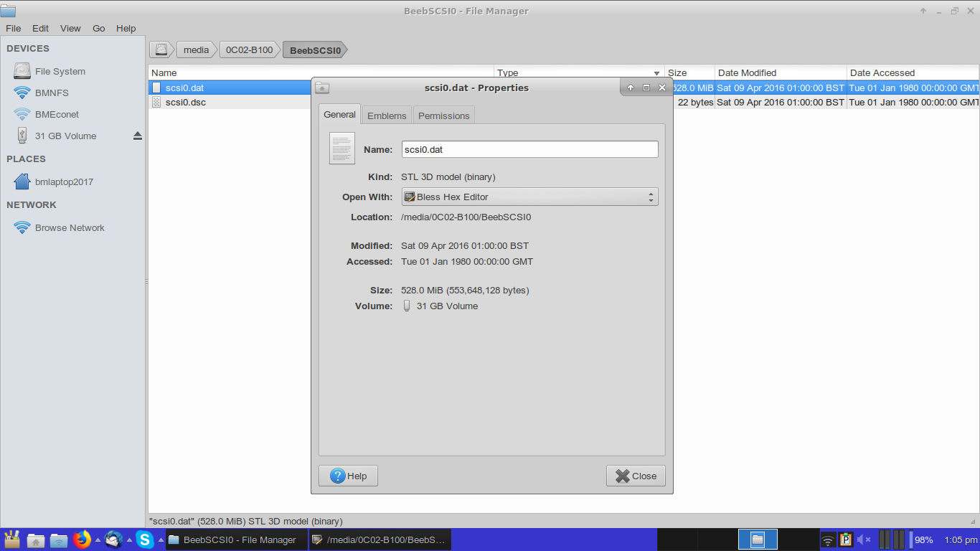This screenshot has height=551, width=980.
Task: Click the muted volume icon in tray
Action: [x=864, y=540]
